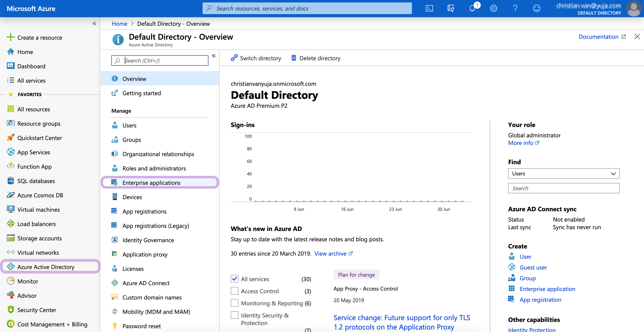The image size is (644, 332).
Task: Click the Plan for change tag
Action: click(356, 275)
